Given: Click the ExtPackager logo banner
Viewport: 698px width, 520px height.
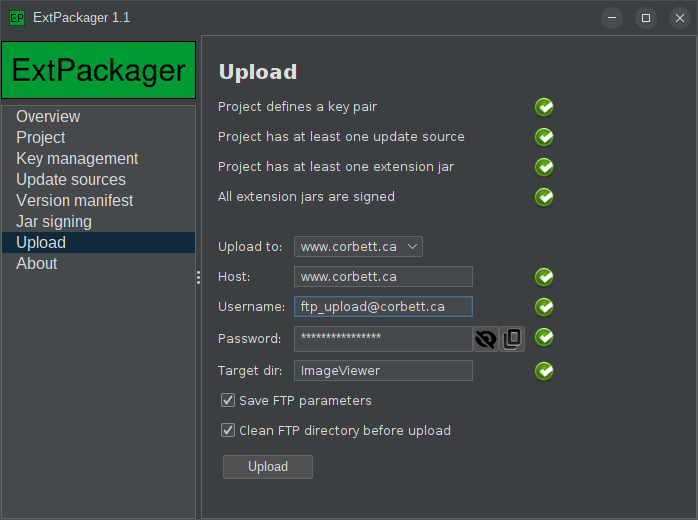Looking at the screenshot, I should tap(98, 70).
